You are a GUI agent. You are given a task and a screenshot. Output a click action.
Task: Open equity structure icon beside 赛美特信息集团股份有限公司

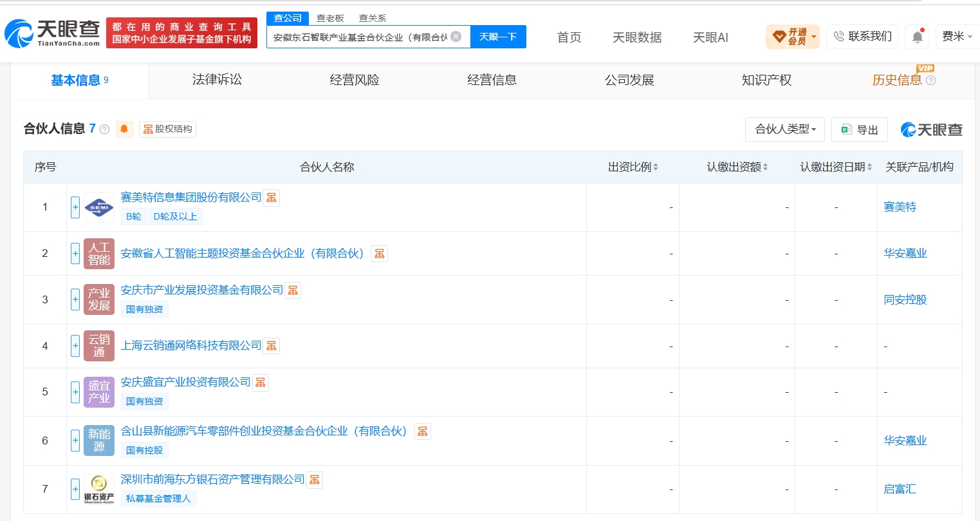tap(272, 198)
